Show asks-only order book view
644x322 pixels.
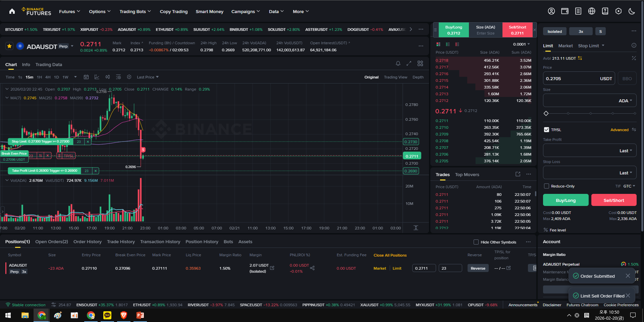click(x=457, y=44)
